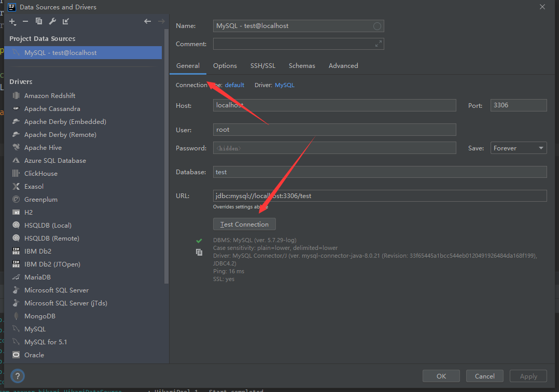Open driver settings with the wrench icon
The height and width of the screenshot is (392, 559).
point(52,21)
